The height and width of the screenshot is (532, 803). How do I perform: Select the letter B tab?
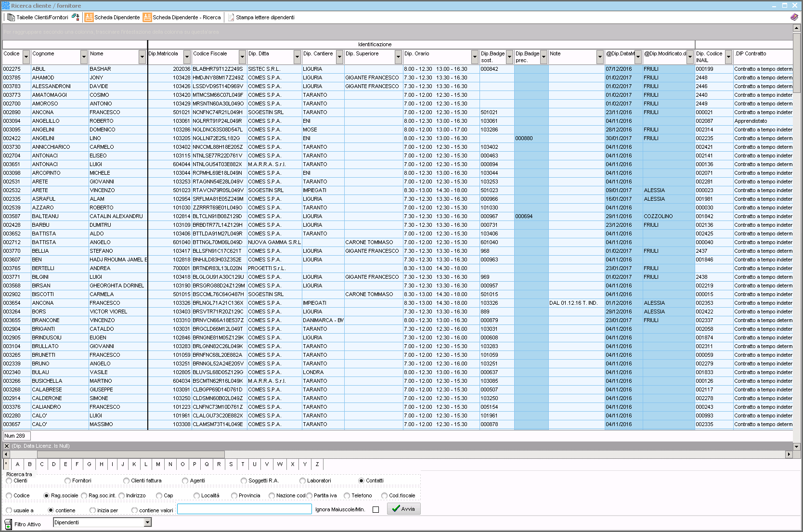[30, 464]
